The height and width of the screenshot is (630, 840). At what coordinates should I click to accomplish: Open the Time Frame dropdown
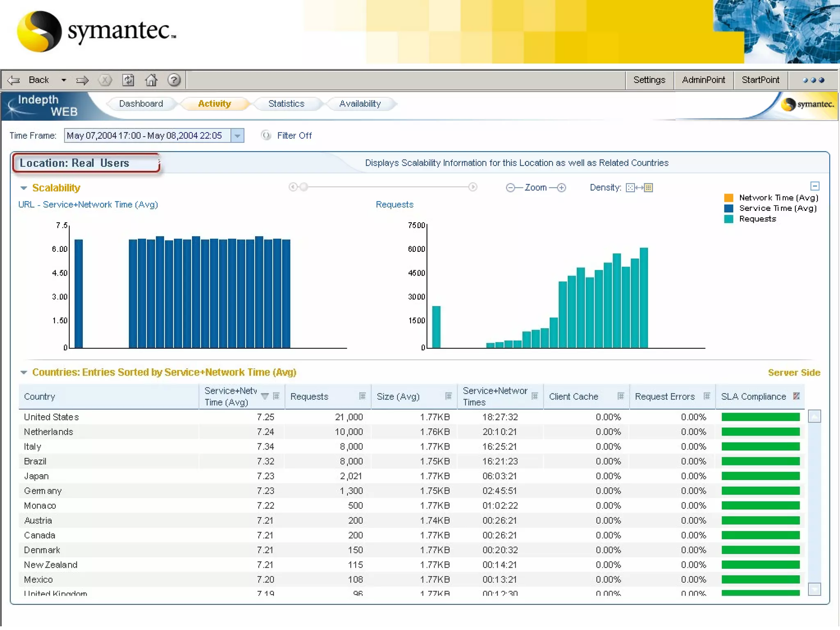click(x=237, y=136)
